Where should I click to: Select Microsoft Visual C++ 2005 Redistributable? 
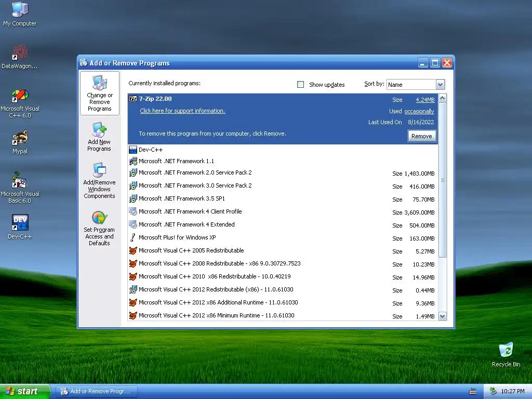click(x=283, y=251)
